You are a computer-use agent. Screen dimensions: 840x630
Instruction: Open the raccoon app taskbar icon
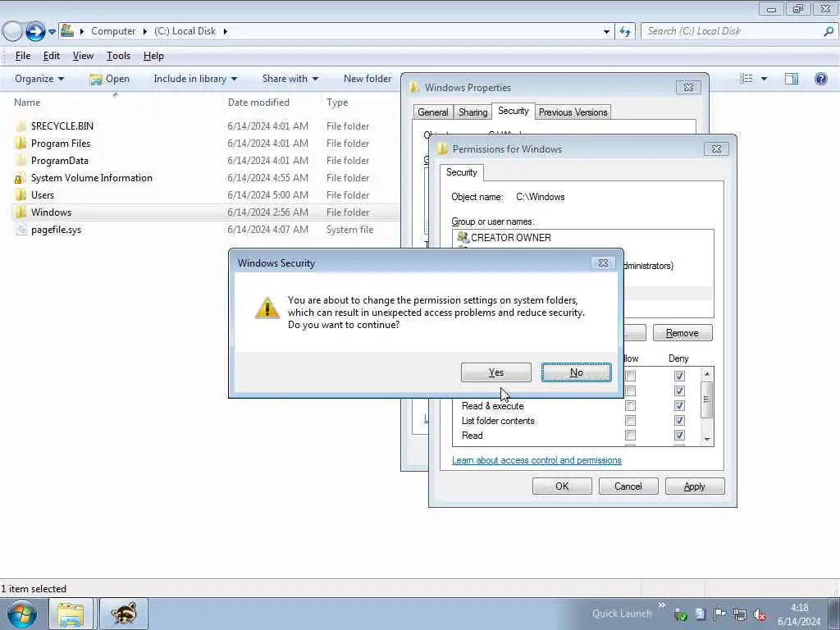124,614
